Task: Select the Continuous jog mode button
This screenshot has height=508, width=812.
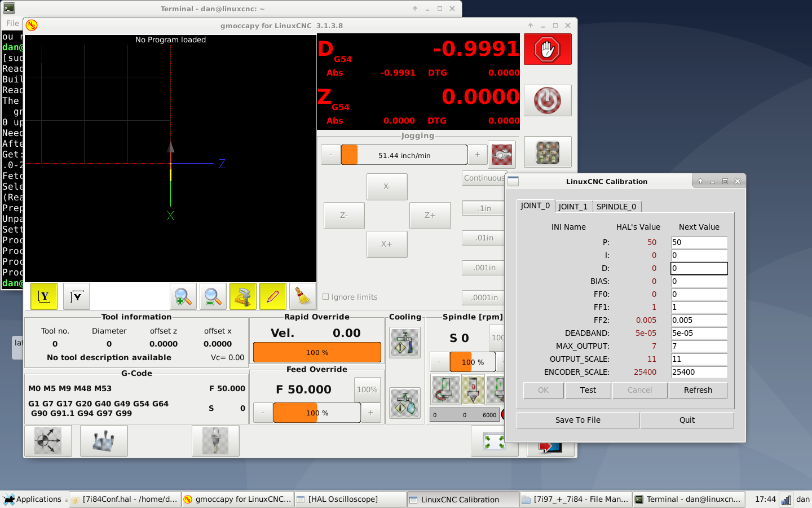Action: [484, 178]
